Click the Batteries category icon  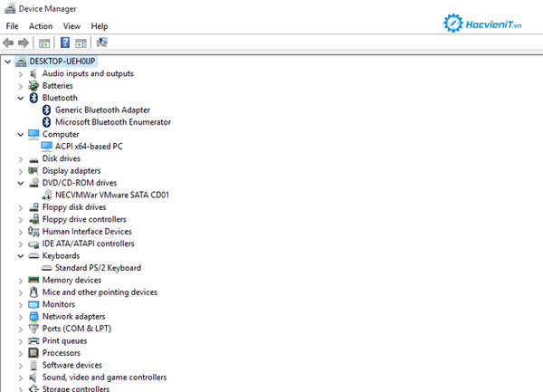tap(33, 86)
